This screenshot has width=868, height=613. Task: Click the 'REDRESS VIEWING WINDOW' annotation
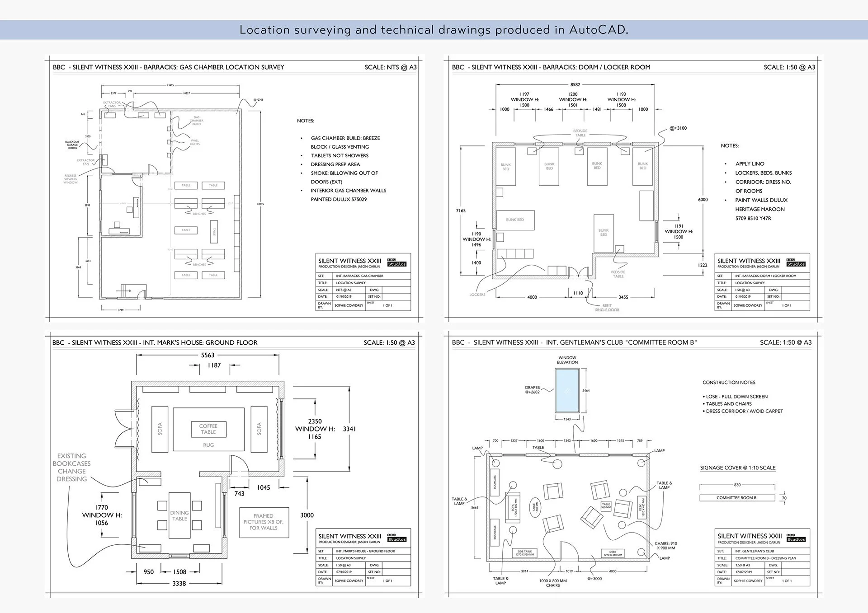tap(71, 179)
